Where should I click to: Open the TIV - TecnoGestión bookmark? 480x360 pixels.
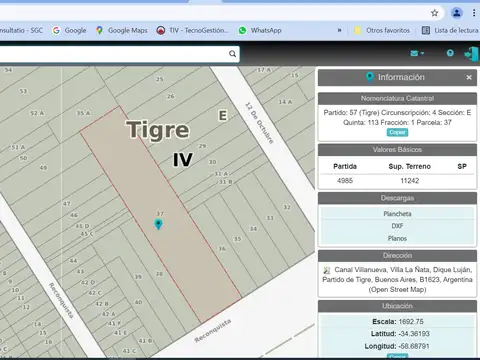pyautogui.click(x=193, y=30)
